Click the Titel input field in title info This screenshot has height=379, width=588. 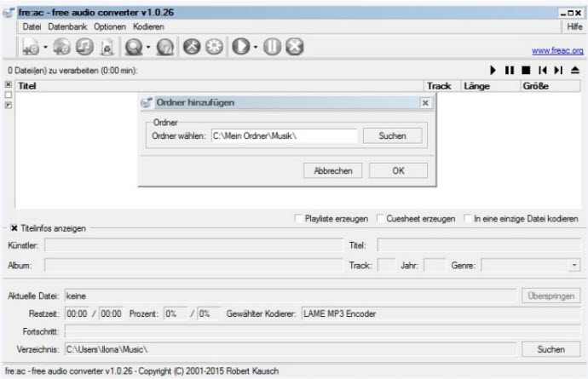(479, 245)
